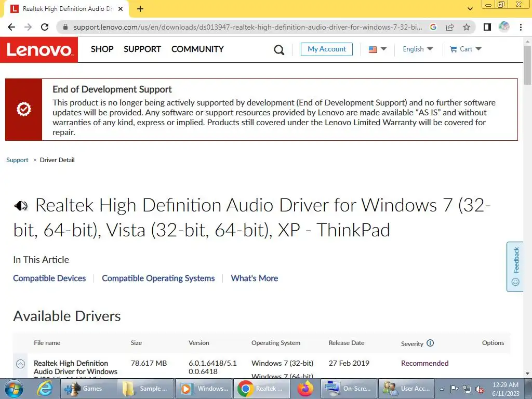
Task: Click the Lenovo logo
Action: [39, 49]
